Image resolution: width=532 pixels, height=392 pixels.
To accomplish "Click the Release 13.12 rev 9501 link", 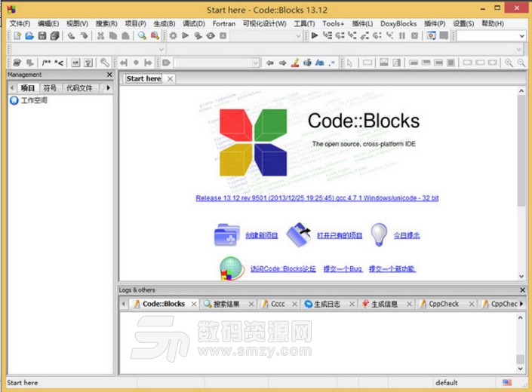I will (317, 198).
